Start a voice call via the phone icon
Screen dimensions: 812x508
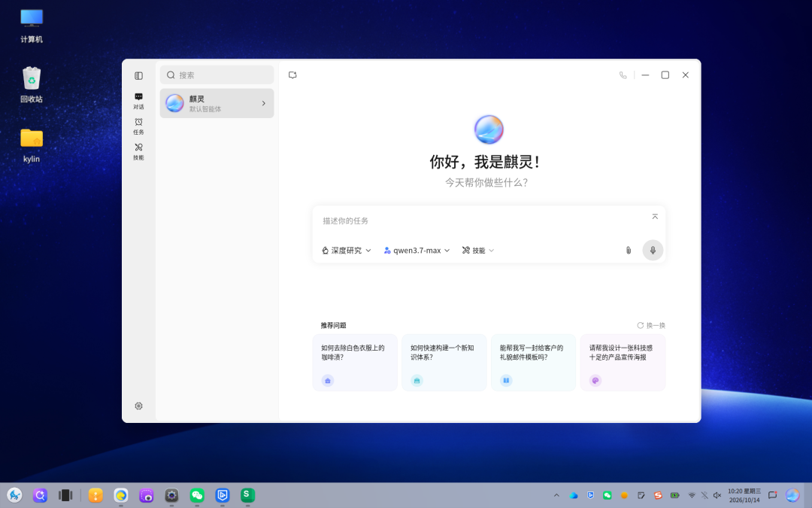coord(623,75)
